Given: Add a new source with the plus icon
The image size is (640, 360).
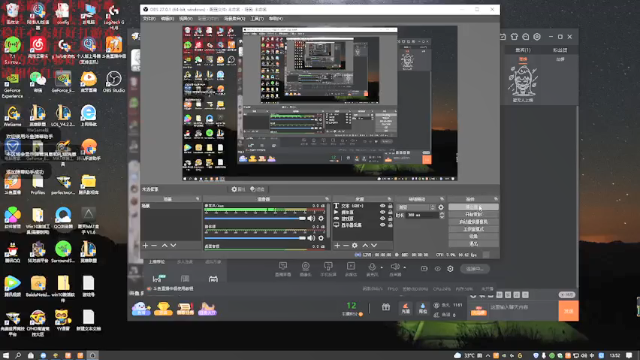Looking at the screenshot, I should point(337,245).
